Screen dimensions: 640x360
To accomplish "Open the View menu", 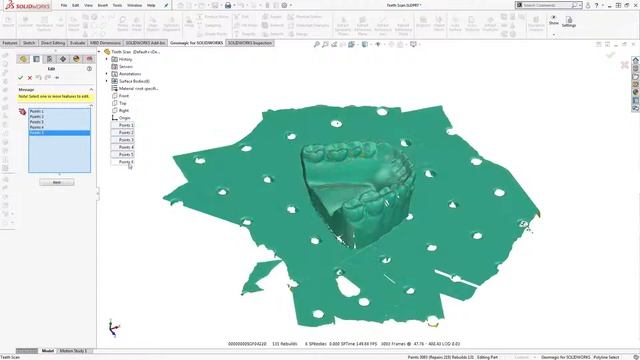I will (x=88, y=5).
